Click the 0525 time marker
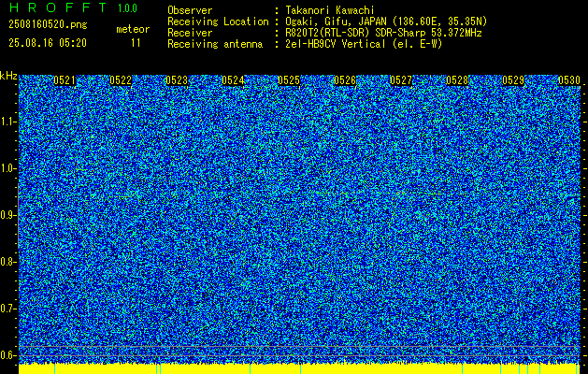 click(289, 80)
